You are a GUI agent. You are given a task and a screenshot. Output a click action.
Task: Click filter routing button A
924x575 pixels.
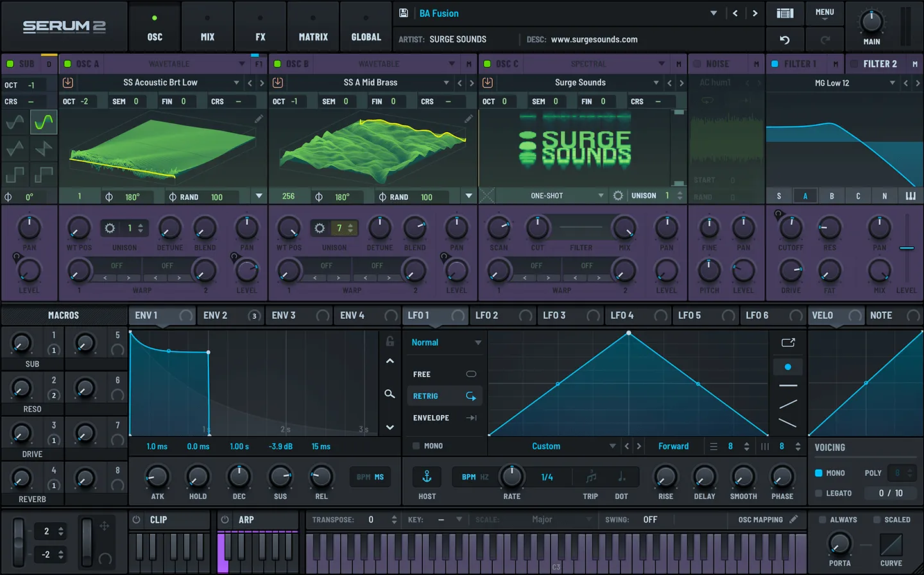[x=805, y=196]
